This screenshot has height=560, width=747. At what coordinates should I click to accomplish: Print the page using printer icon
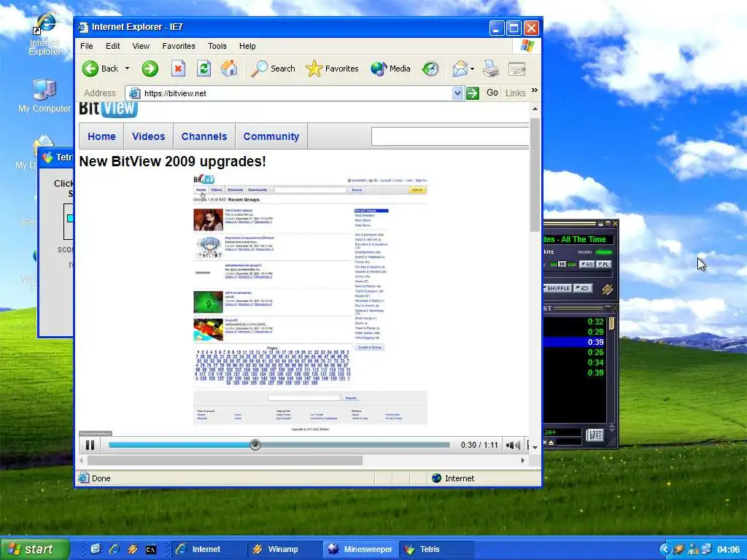point(491,69)
